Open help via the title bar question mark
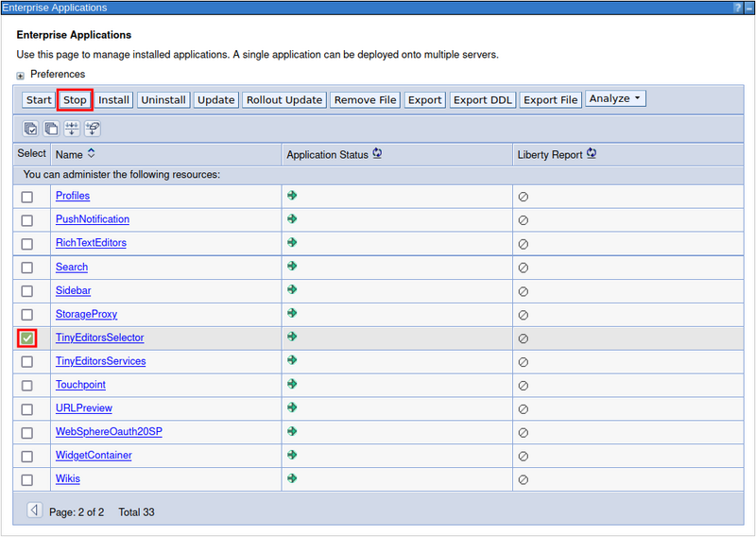Screen dimensions: 756x537 click(x=736, y=8)
